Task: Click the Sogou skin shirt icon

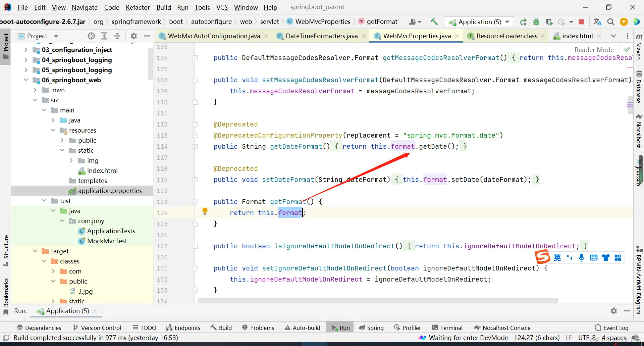Action: (x=606, y=257)
